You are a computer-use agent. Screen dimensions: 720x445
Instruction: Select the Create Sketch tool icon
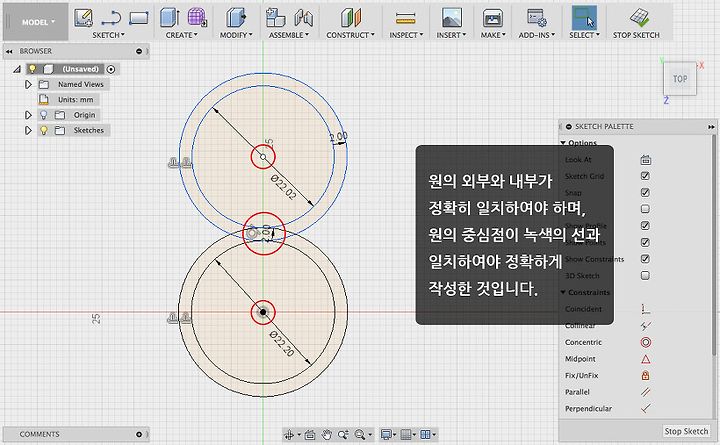click(x=84, y=18)
